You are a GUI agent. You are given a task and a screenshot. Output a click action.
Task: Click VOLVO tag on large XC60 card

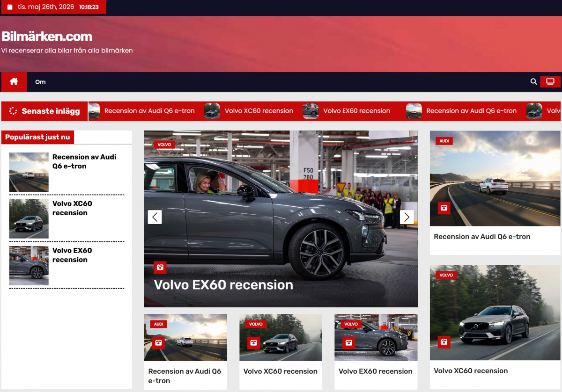pyautogui.click(x=446, y=275)
